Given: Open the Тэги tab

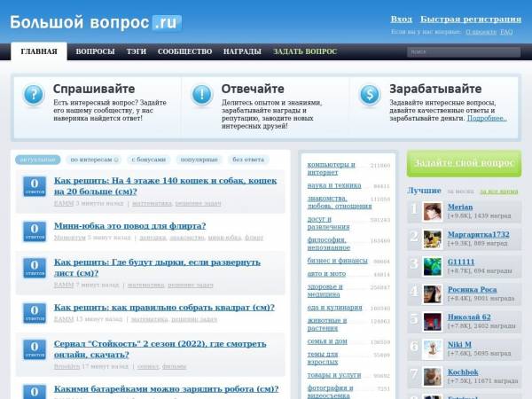Looking at the screenshot, I should tap(136, 51).
